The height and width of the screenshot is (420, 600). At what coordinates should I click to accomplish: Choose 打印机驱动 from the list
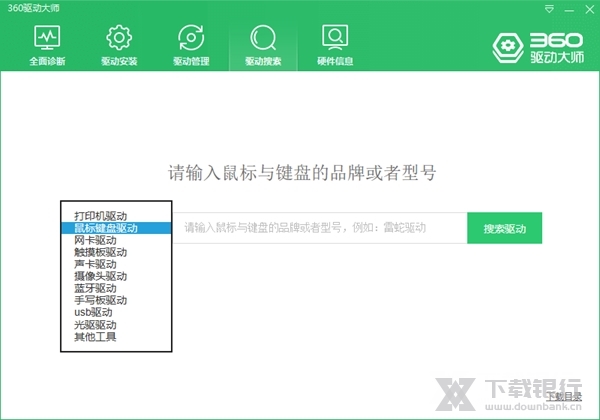point(116,216)
